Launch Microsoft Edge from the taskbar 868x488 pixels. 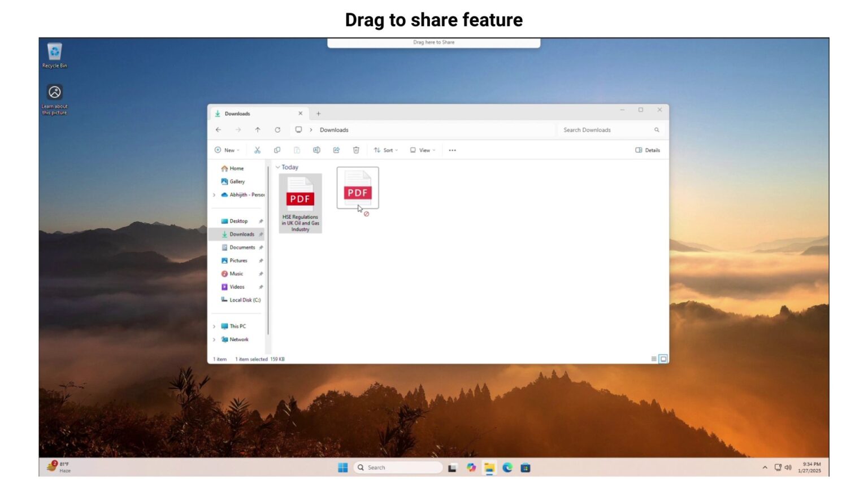pyautogui.click(x=507, y=468)
